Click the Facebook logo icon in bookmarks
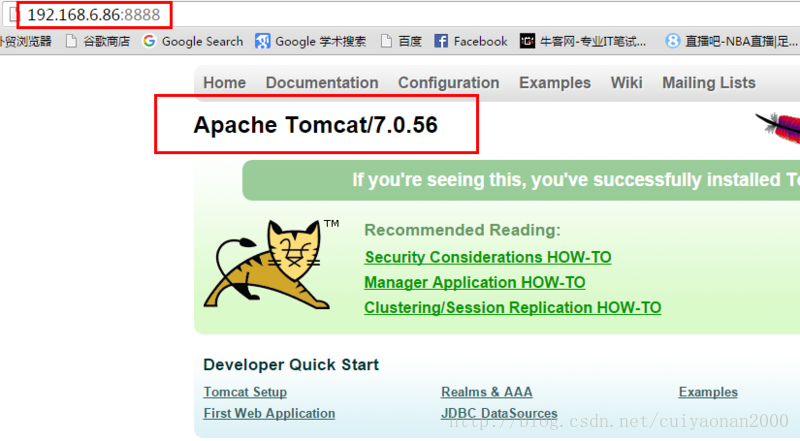Image resolution: width=800 pixels, height=441 pixels. (x=441, y=41)
